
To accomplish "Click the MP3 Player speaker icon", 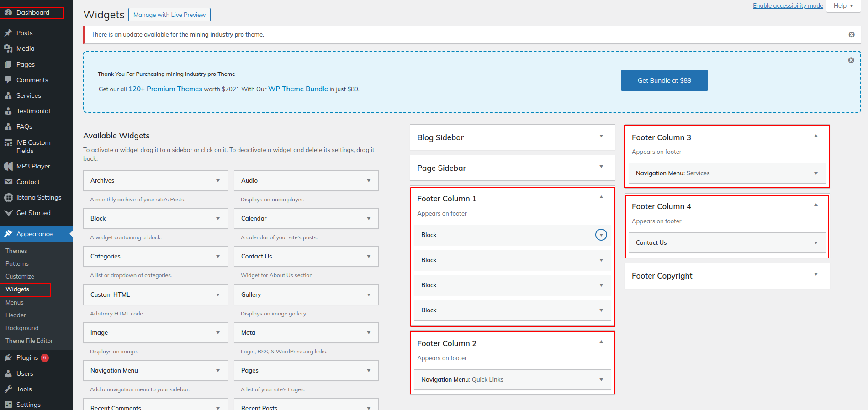I will click(x=8, y=166).
